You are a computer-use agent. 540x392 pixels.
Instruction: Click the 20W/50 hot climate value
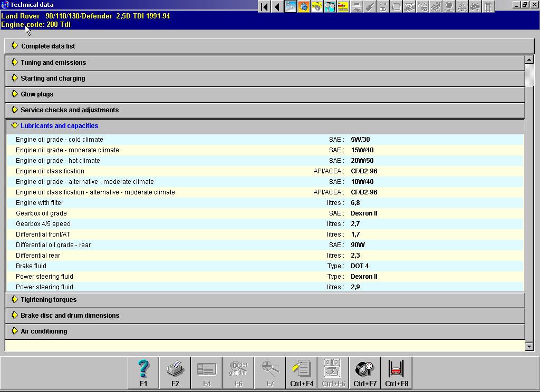pyautogui.click(x=362, y=161)
